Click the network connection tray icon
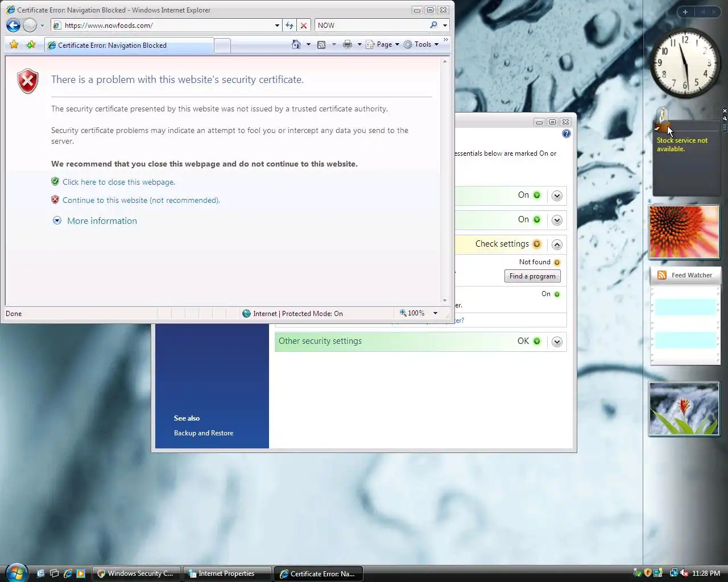The width and height of the screenshot is (728, 582). coord(674,573)
